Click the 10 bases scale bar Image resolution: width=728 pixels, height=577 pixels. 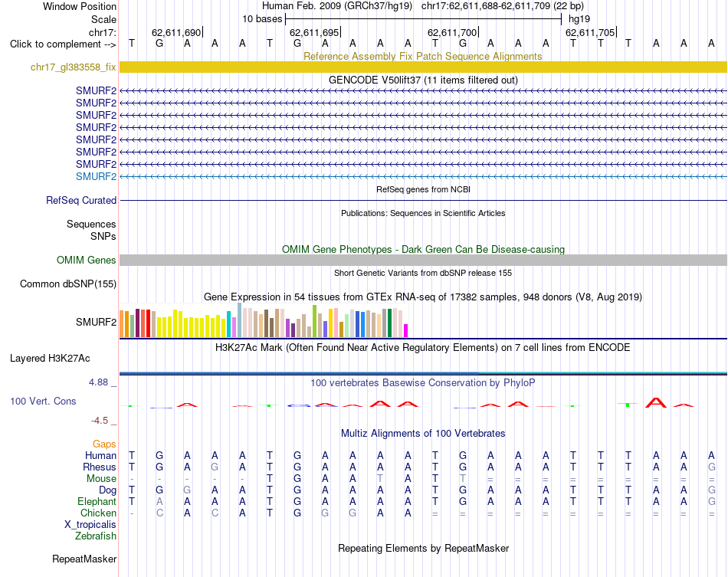tap(423, 19)
